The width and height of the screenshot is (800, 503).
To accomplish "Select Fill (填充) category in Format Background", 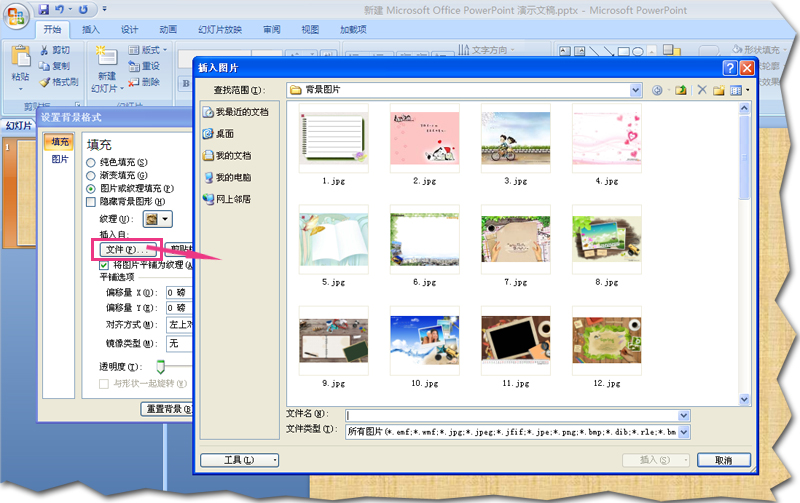I will click(x=60, y=142).
